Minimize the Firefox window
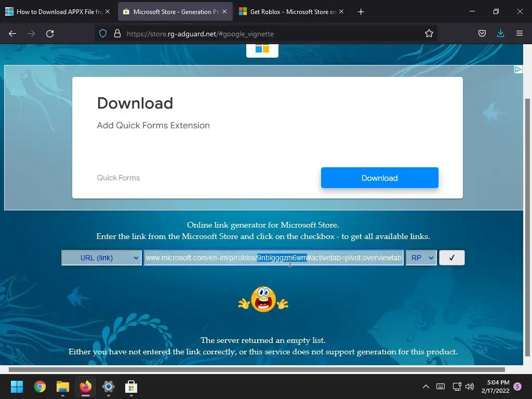The image size is (532, 399). coord(472,11)
